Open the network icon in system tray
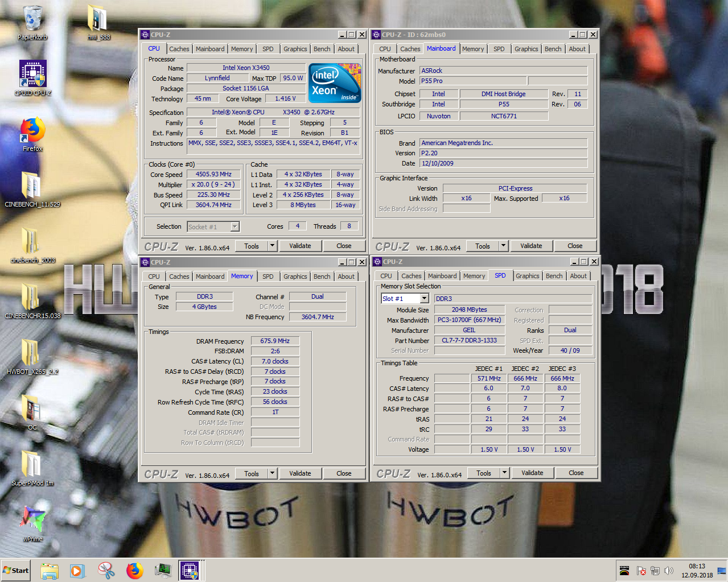This screenshot has height=582, width=728. point(655,571)
